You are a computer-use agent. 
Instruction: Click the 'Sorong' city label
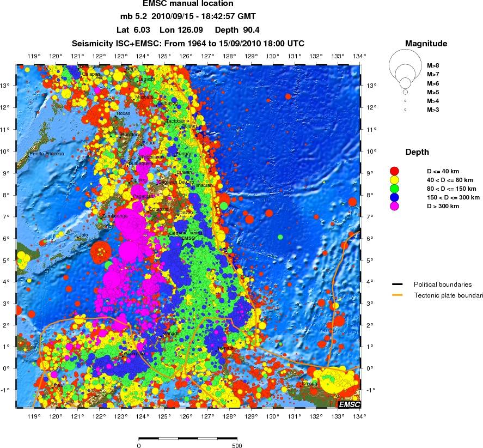pyautogui.click(x=309, y=384)
